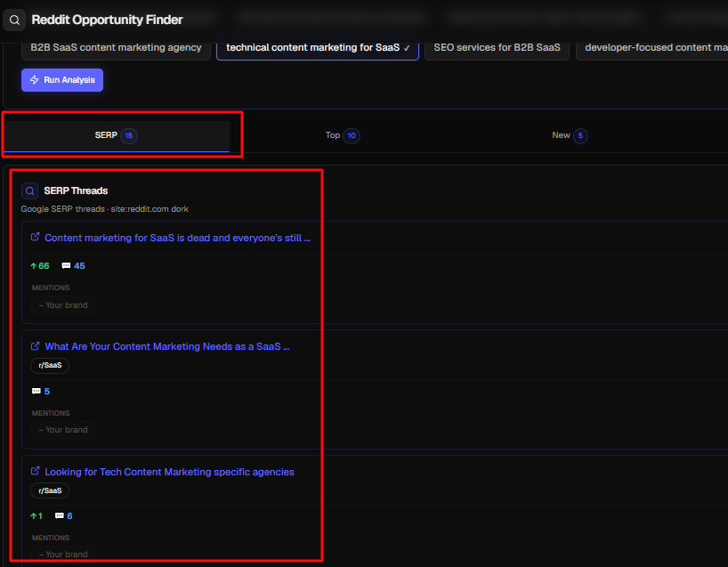Click comment icon next to 45
The image size is (728, 567).
(66, 265)
